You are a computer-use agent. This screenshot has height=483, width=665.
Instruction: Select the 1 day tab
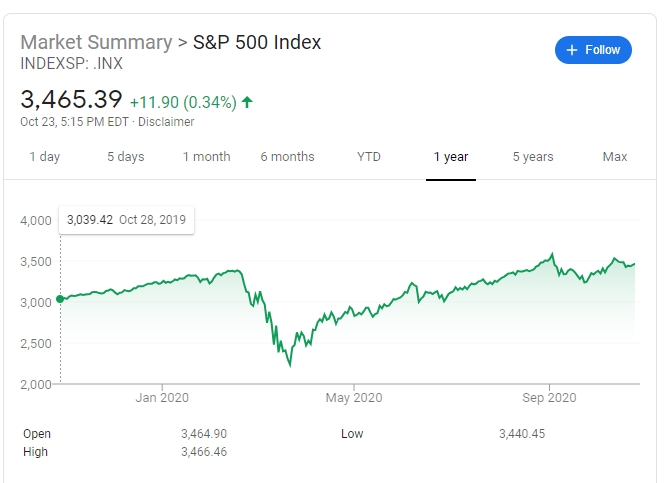tap(45, 157)
